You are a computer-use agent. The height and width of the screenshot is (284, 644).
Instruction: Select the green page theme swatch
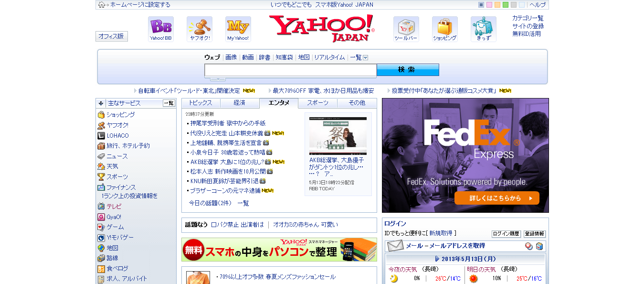click(506, 5)
